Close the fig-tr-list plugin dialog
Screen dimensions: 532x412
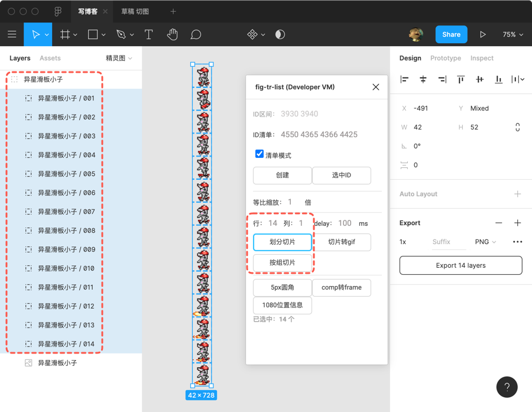click(375, 87)
